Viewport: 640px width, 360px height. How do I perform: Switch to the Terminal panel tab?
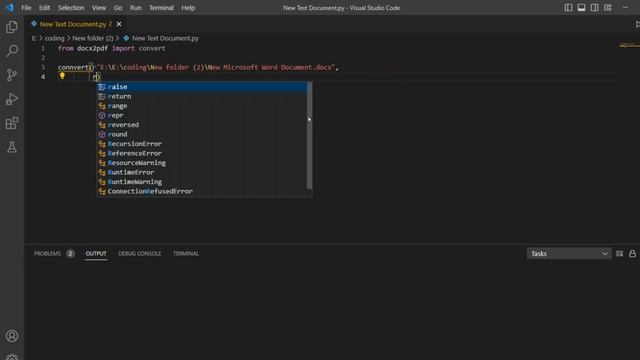186,253
